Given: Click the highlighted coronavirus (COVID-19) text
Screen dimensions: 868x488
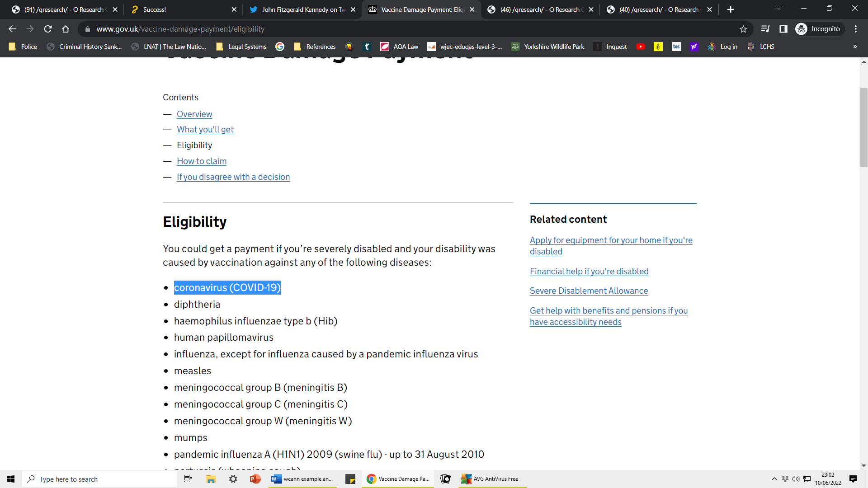Looking at the screenshot, I should tap(227, 288).
